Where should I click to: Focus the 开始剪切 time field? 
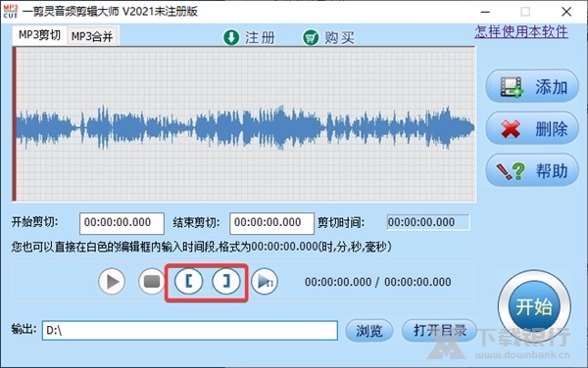pos(122,223)
